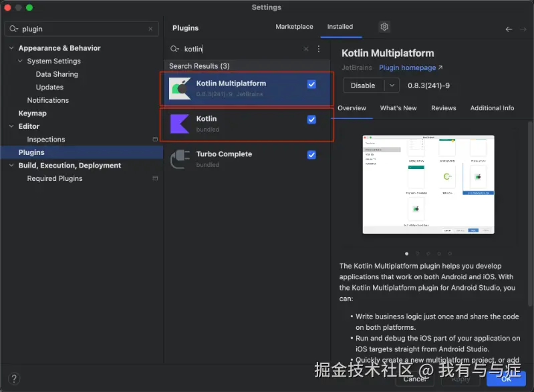Viewport: 534px width, 392px height.
Task: Open the Plugin homepage link
Action: [x=411, y=67]
